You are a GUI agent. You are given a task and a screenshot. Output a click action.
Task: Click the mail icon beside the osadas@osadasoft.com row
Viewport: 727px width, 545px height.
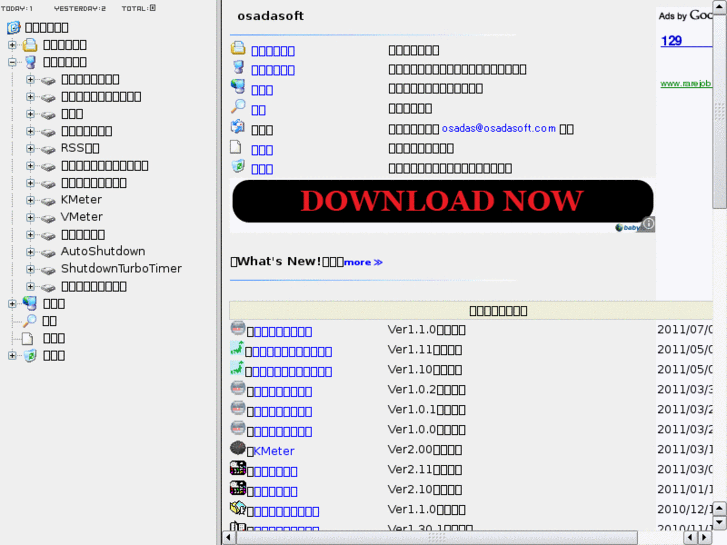point(238,126)
